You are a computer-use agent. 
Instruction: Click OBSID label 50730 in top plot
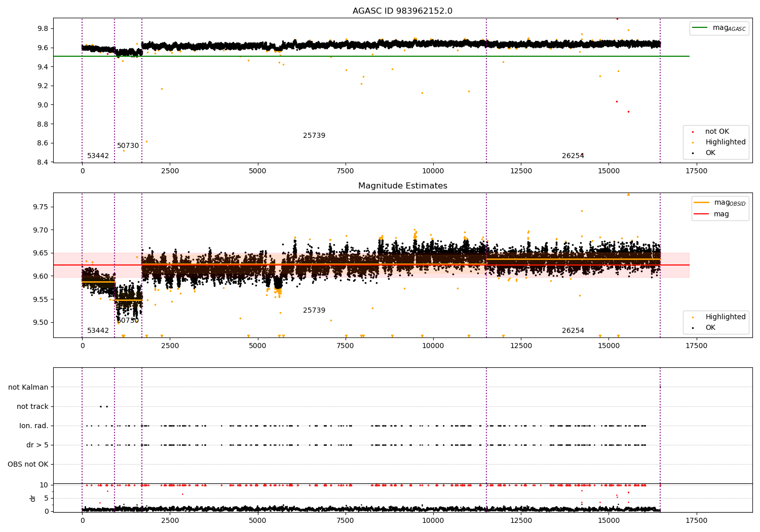128,146
